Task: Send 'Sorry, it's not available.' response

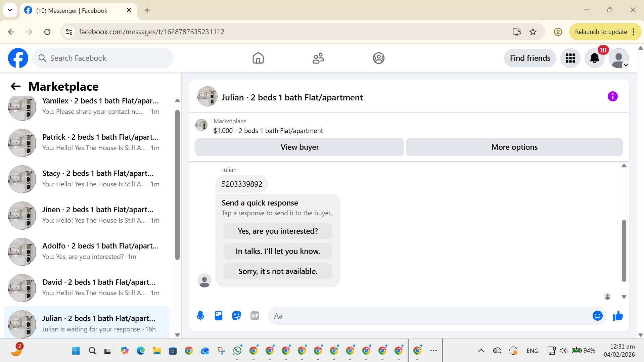Action: click(278, 271)
